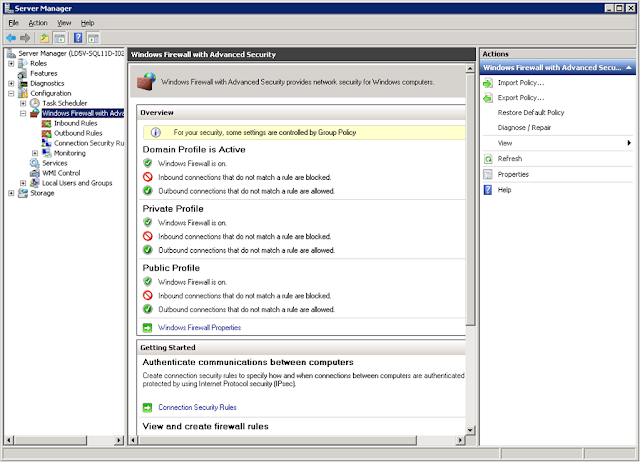Click the blue Help toolbar icon

(x=78, y=38)
